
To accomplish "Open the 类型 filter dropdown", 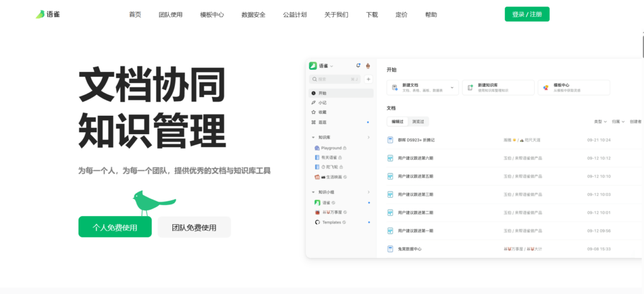I will coord(600,122).
